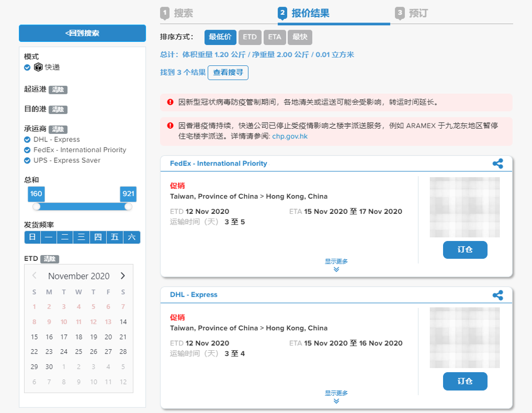Click the FedEx - International Priority card title

(x=219, y=163)
